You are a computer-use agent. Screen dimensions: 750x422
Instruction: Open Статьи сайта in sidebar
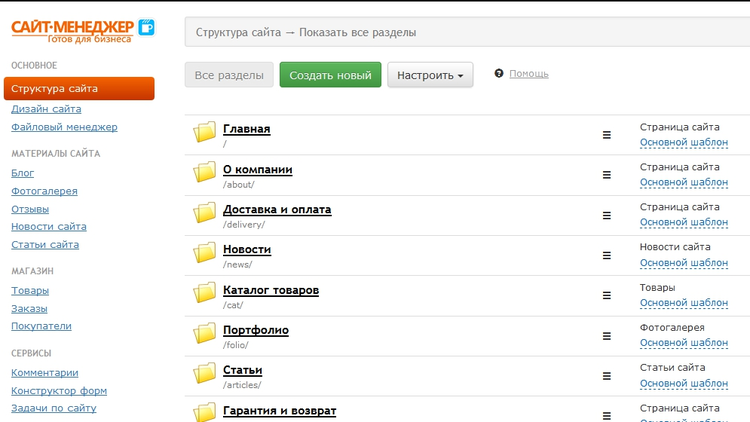point(45,245)
